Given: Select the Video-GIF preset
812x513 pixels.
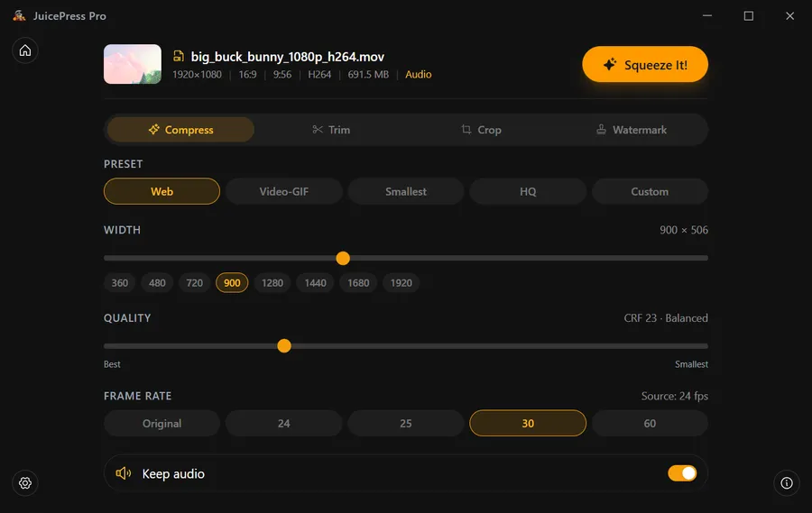Looking at the screenshot, I should click(284, 192).
